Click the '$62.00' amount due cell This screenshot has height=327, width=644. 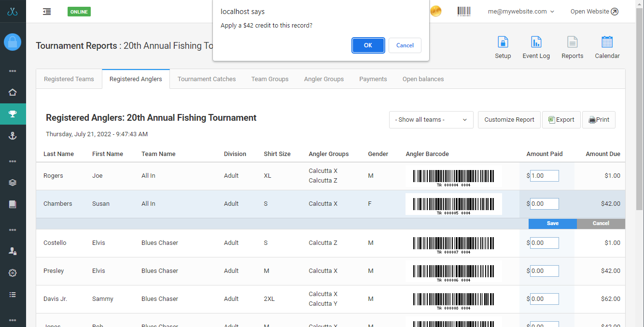[611, 299]
